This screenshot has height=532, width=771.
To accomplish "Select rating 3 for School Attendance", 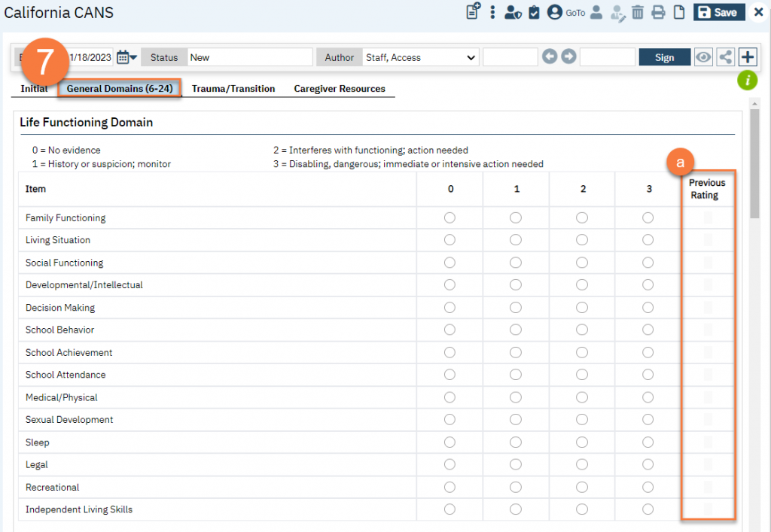I will point(648,375).
